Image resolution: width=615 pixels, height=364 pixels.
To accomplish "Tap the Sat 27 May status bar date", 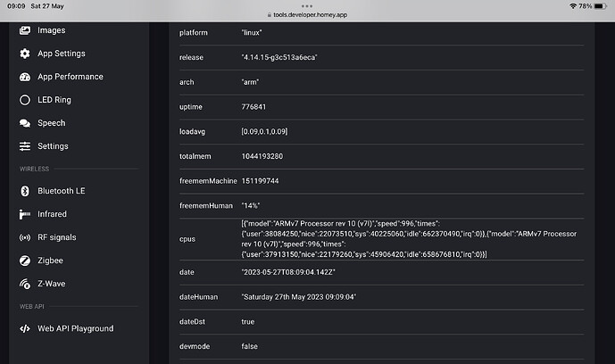I will [47, 6].
